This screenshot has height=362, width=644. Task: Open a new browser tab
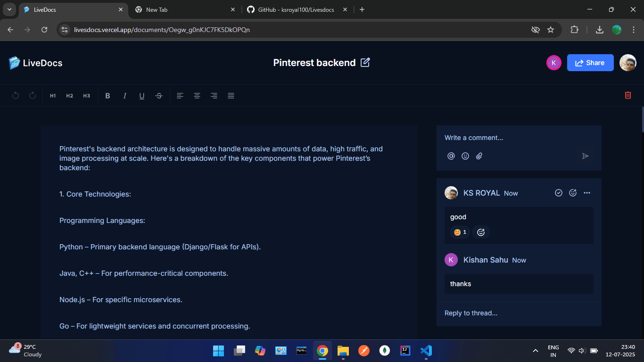362,9
